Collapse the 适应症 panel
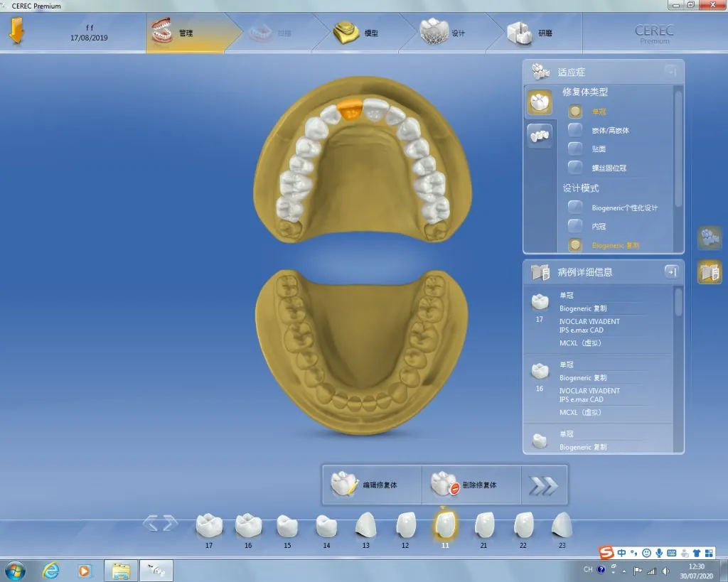Viewport: 728px width, 582px height. pos(670,71)
